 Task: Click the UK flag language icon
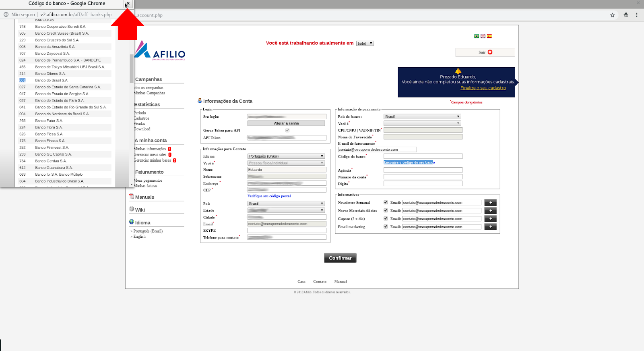[x=483, y=36]
